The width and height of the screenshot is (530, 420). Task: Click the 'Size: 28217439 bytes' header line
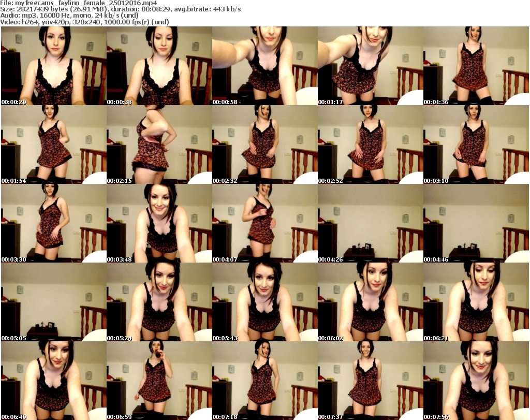[120, 9]
